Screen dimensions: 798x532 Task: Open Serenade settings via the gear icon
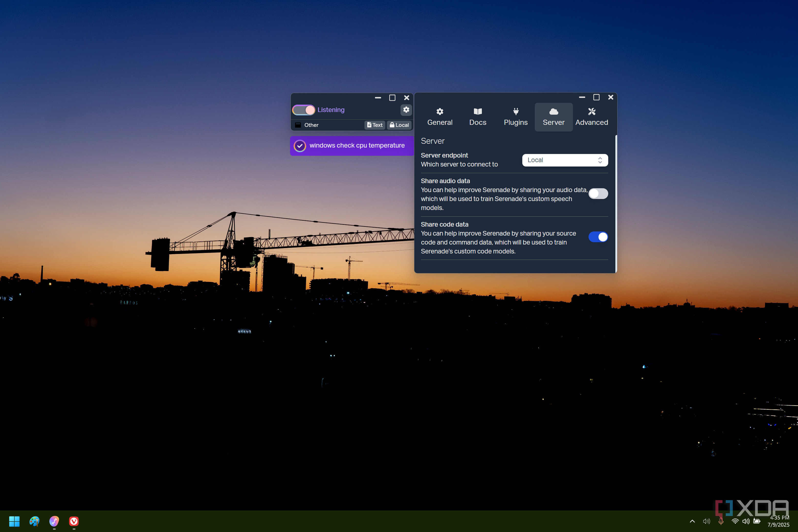tap(406, 109)
